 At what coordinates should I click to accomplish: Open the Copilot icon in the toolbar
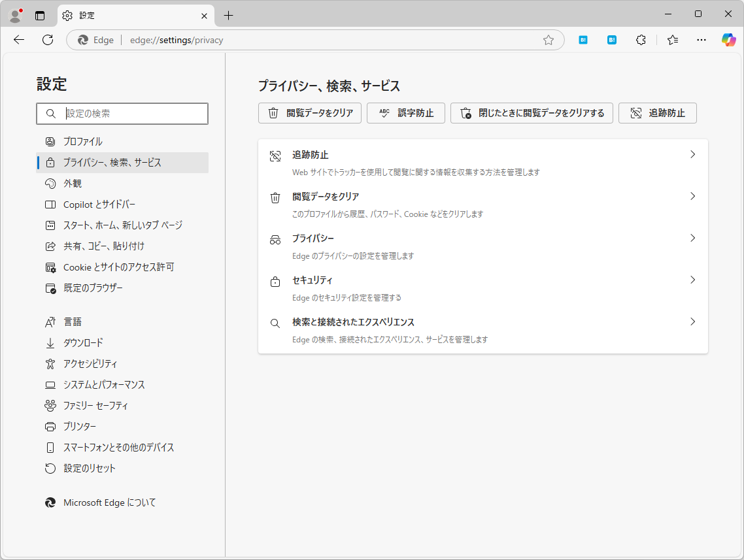pyautogui.click(x=728, y=40)
